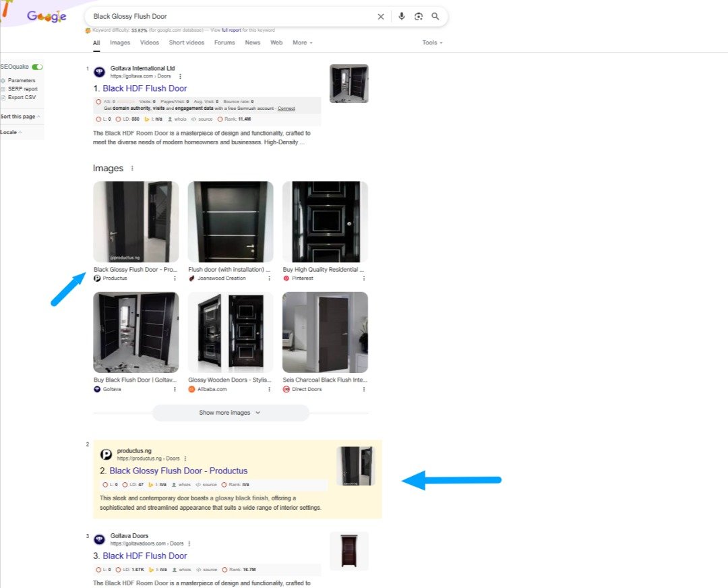Open the Forums tab
The width and height of the screenshot is (728, 588).
tap(224, 42)
